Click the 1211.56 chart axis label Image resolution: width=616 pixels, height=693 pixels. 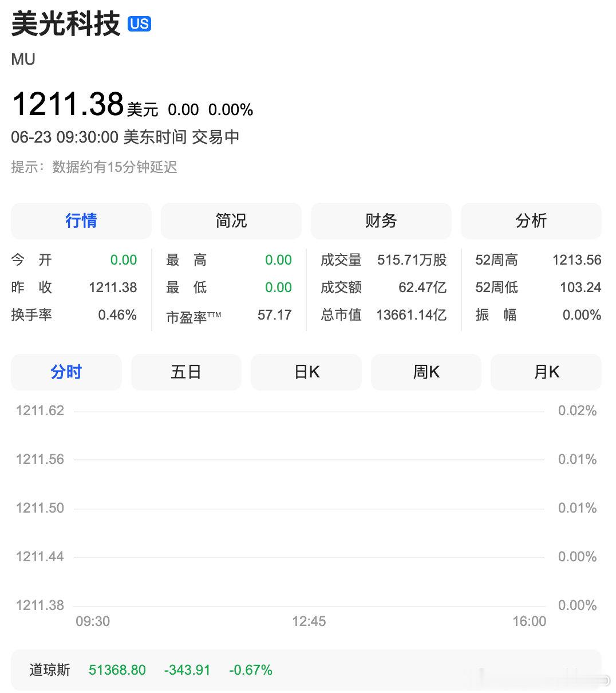click(x=40, y=459)
